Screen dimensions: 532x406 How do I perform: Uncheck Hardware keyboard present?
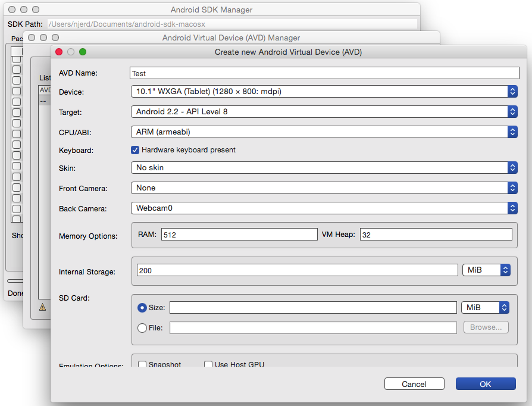(x=135, y=150)
